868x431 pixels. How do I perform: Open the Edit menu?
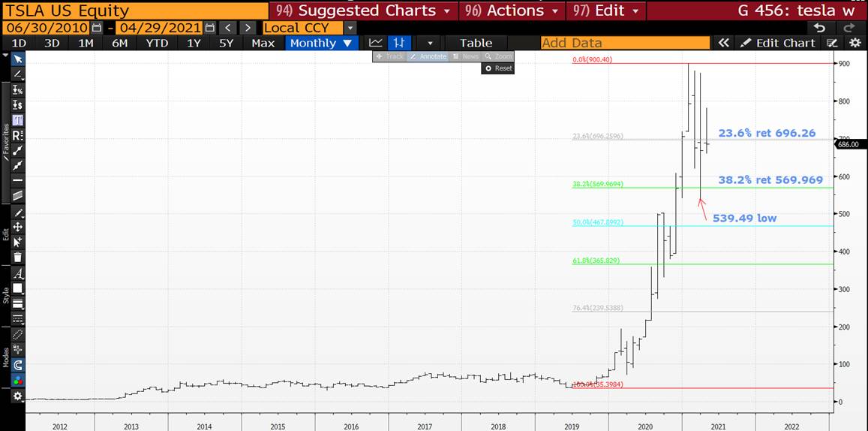[605, 11]
